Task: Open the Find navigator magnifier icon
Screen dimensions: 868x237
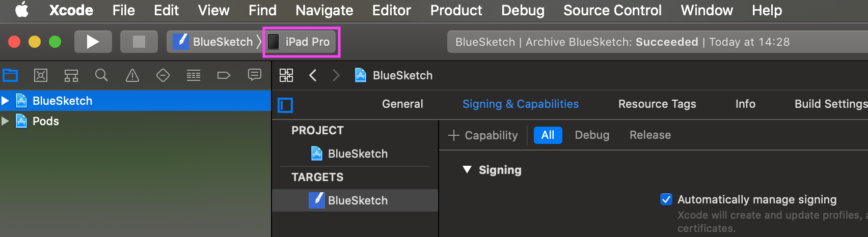Action: [x=102, y=76]
